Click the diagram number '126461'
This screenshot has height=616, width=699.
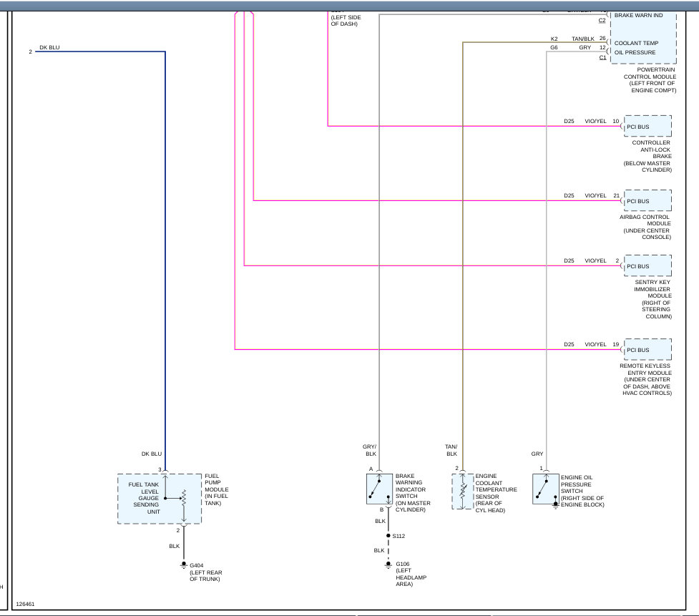[x=25, y=604]
